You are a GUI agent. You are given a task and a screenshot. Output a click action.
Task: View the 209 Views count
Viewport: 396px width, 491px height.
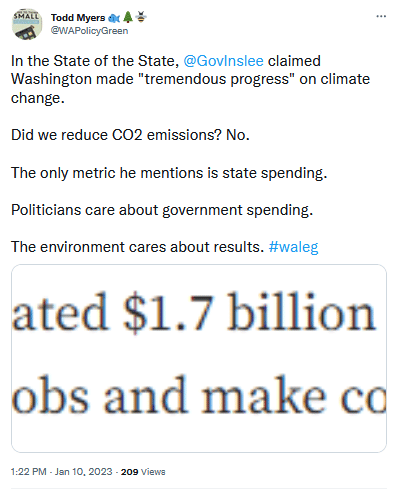tap(143, 472)
